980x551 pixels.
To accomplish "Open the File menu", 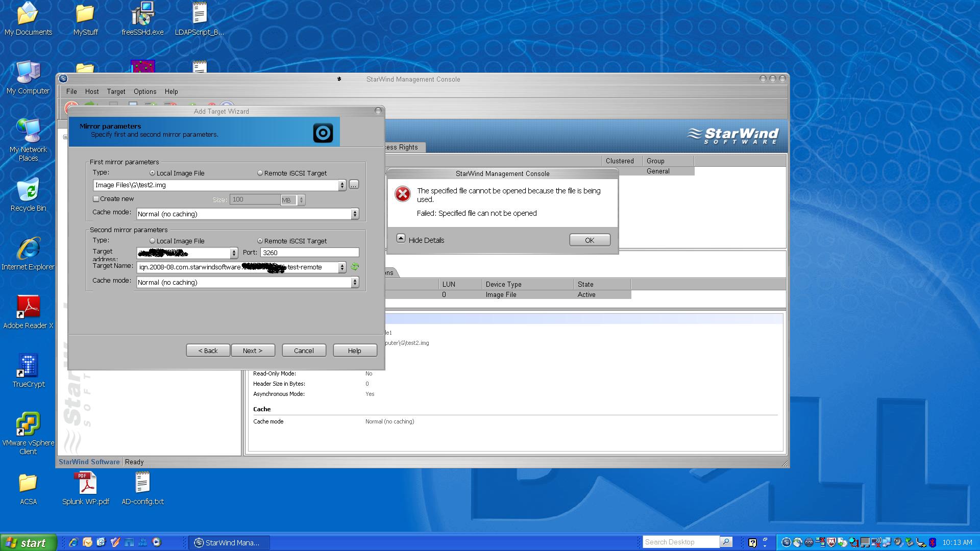I will 71,91.
